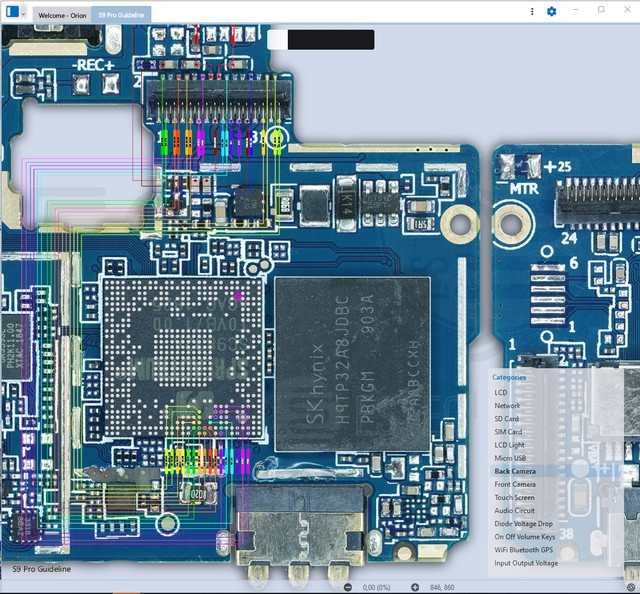Select the S9 Pro Guideline tab
The width and height of the screenshot is (640, 594).
(121, 15)
